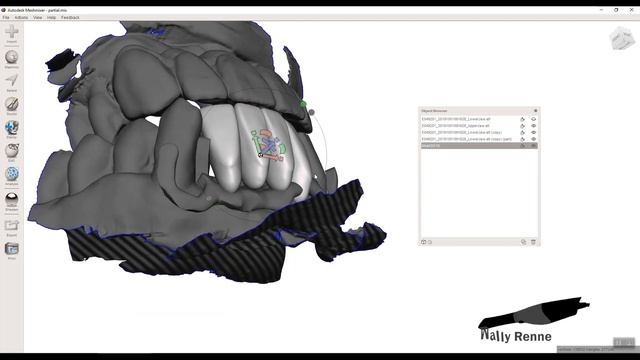
Task: Click second small icon at Object Browser bottom left
Action: pos(430,242)
